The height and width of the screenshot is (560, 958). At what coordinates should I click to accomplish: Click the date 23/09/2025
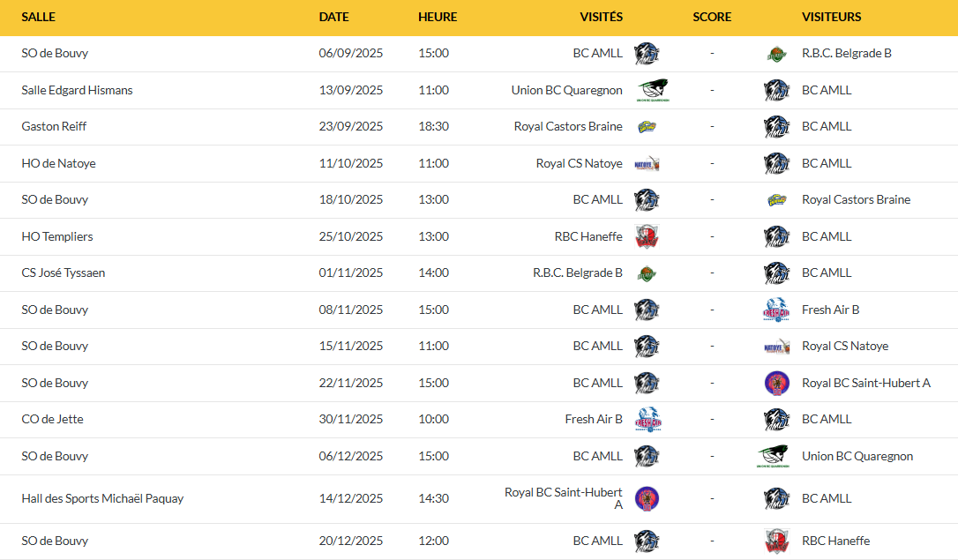tap(351, 126)
